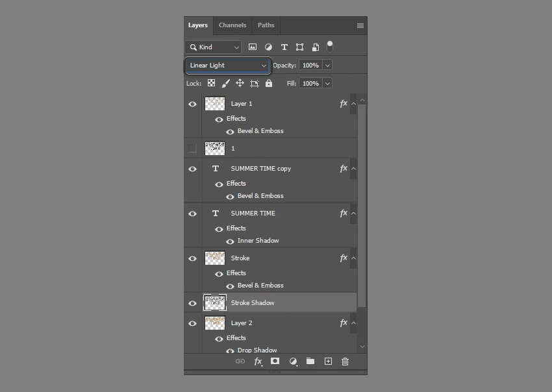
Task: Click the Create new group folder icon
Action: [310, 361]
